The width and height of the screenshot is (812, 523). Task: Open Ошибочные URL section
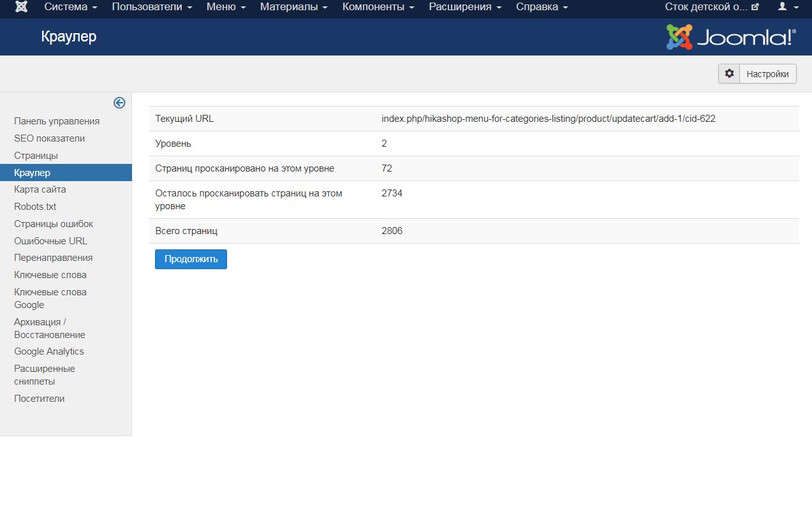[51, 241]
